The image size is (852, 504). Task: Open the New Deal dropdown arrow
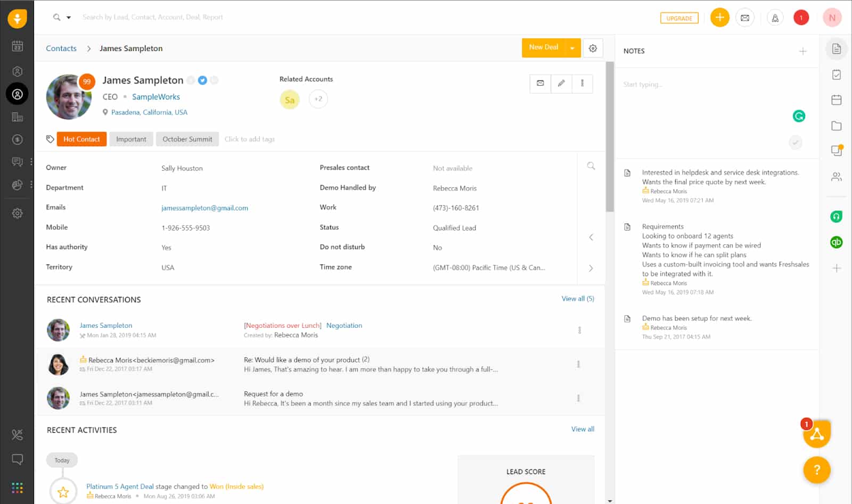(572, 48)
